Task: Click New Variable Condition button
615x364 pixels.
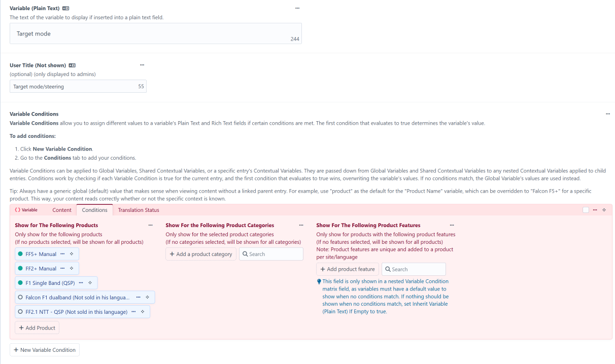Action: click(x=45, y=350)
